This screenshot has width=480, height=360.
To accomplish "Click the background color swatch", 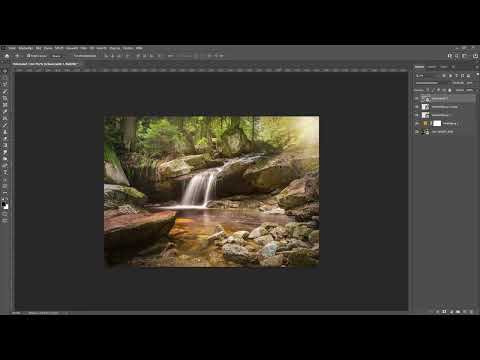I will 6,207.
